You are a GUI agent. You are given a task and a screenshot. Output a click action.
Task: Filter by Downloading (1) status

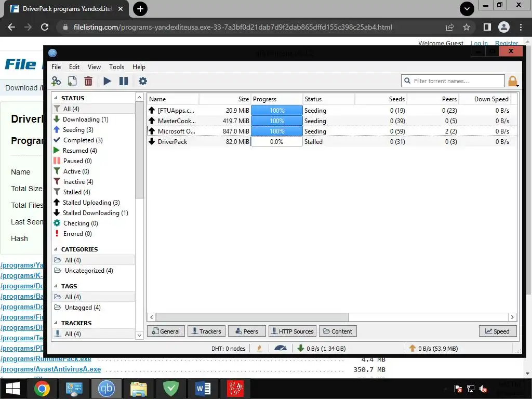[86, 119]
